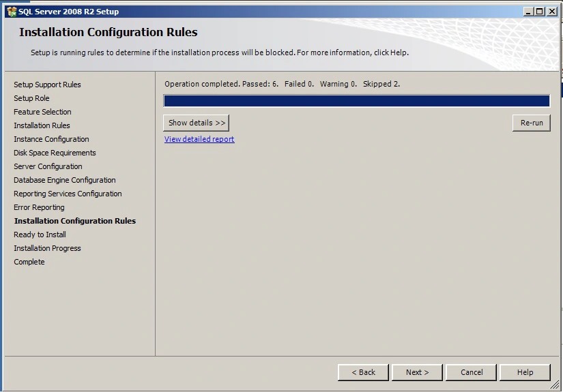This screenshot has height=392, width=563.
Task: Click Reporting Services Configuration step
Action: pyautogui.click(x=68, y=194)
